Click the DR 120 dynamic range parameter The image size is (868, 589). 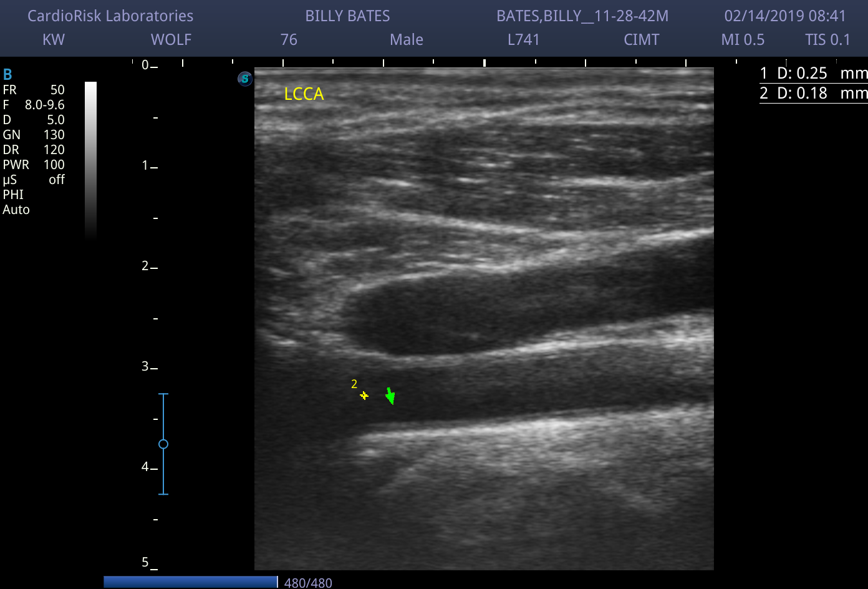[34, 150]
